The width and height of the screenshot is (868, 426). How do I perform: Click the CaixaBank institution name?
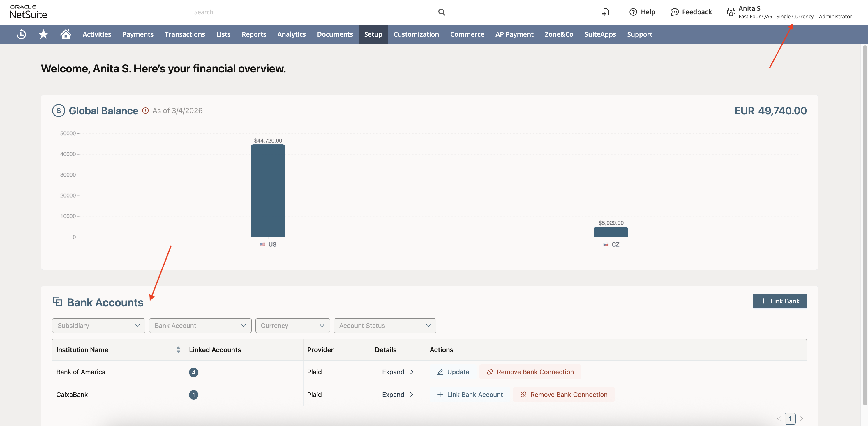coord(72,394)
